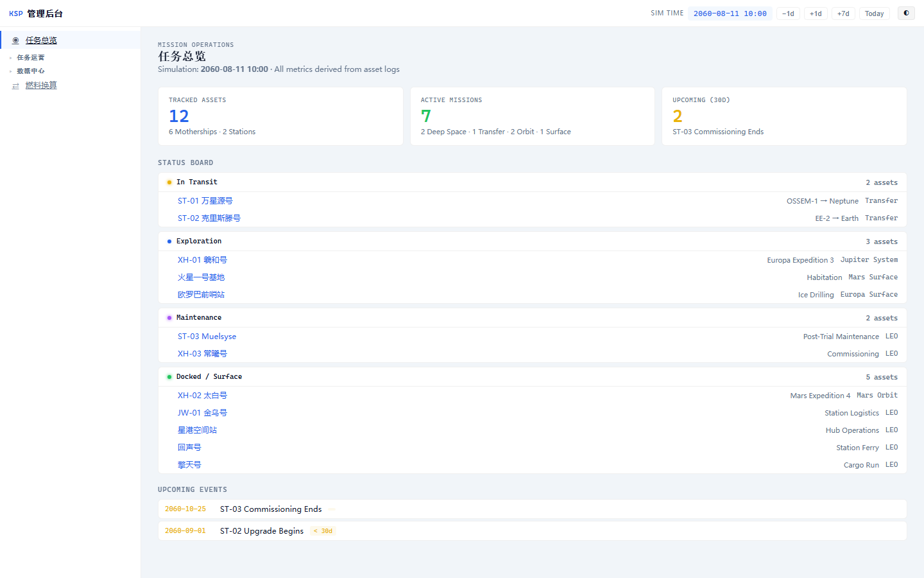The width and height of the screenshot is (924, 578).
Task: Open asset XH-01 羲和号
Action: coord(203,260)
